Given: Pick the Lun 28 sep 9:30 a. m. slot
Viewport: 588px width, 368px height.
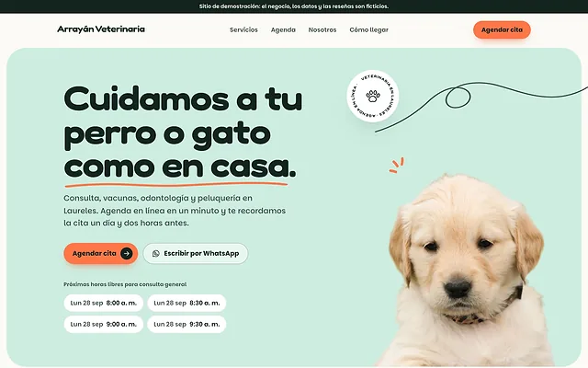Looking at the screenshot, I should pos(187,325).
